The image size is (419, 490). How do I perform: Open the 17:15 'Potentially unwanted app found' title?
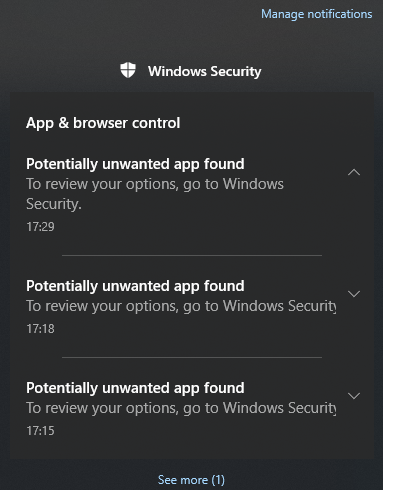click(x=135, y=388)
